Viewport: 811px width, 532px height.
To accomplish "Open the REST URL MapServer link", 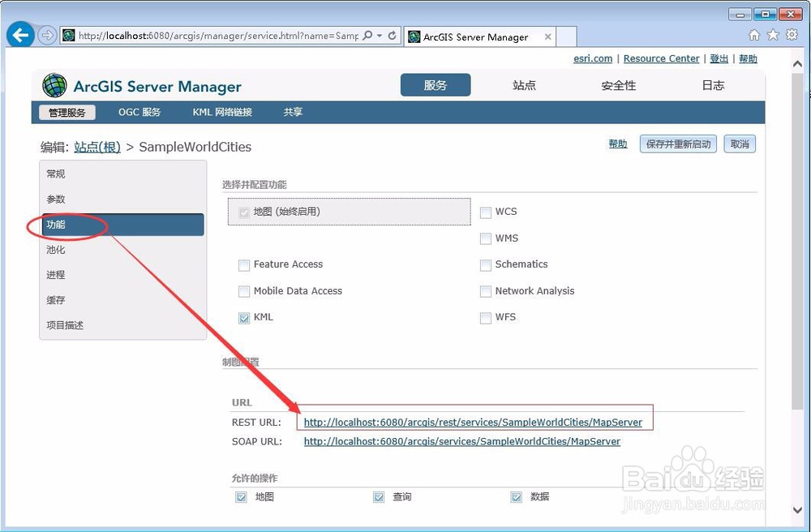I will (x=473, y=423).
